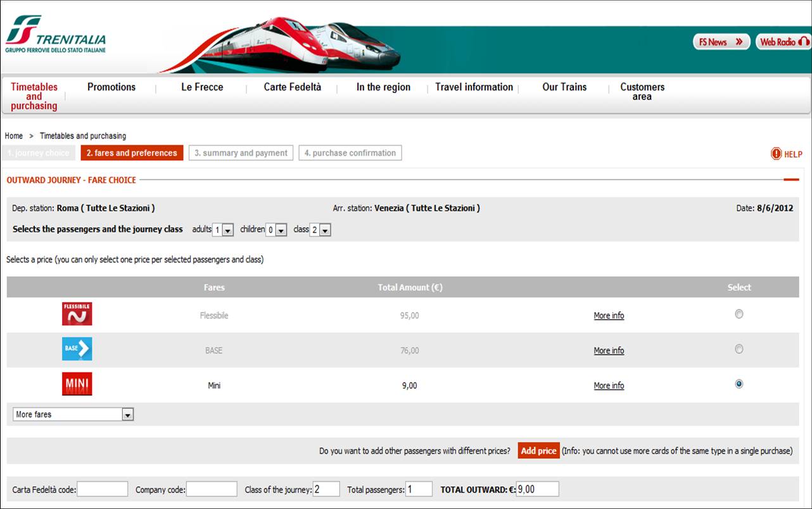
Task: Open the Our Trains menu
Action: 564,87
